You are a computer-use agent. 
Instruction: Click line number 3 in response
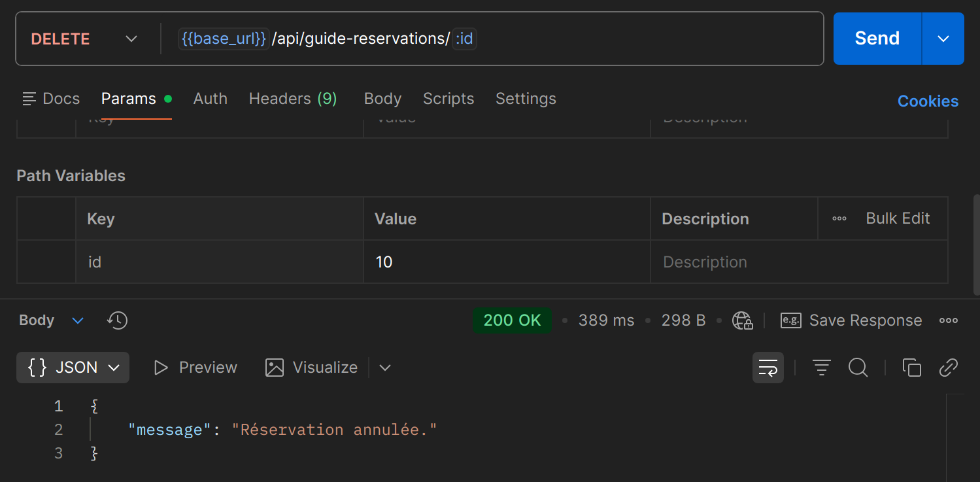point(58,453)
